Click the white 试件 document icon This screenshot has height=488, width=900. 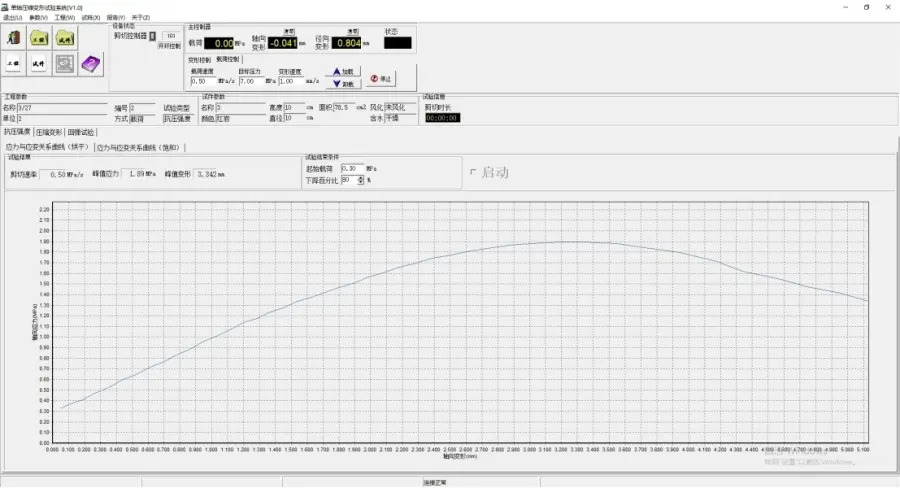click(38, 64)
